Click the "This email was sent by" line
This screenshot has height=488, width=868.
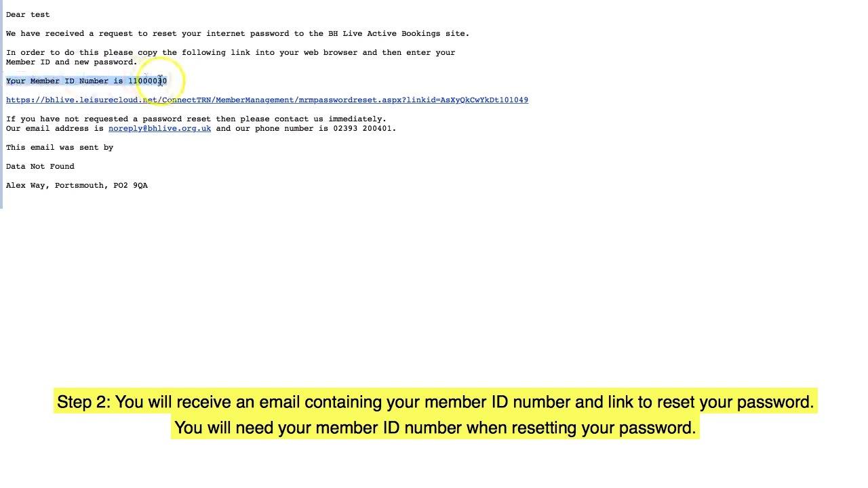60,148
